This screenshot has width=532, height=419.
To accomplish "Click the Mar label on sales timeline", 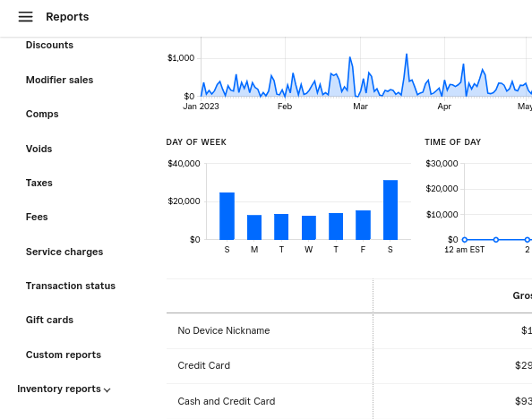I will (x=360, y=107).
